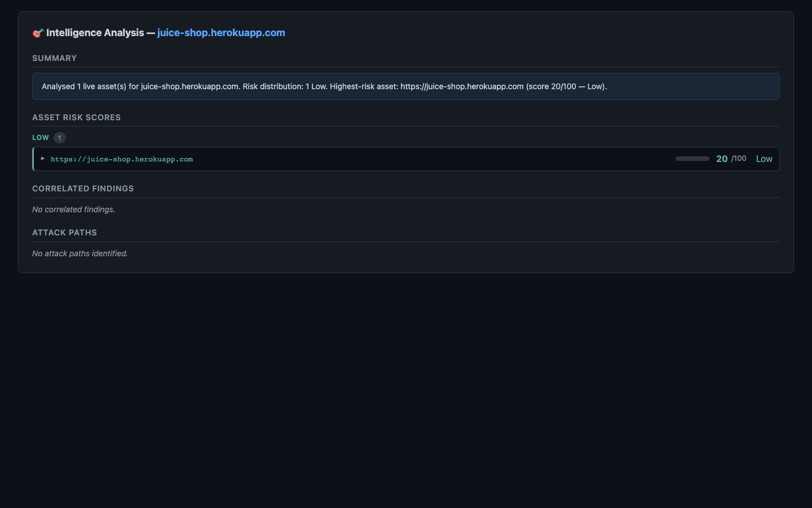Open the juice-shop.herokuapp.com title link
The height and width of the screenshot is (508, 812).
(221, 33)
